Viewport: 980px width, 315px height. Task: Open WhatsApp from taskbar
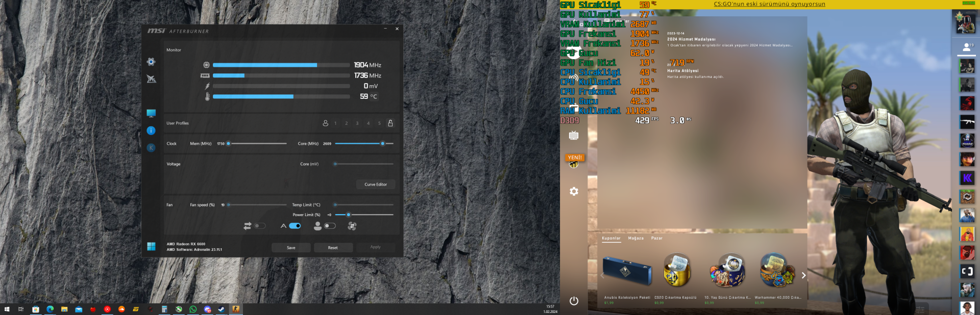click(x=193, y=309)
